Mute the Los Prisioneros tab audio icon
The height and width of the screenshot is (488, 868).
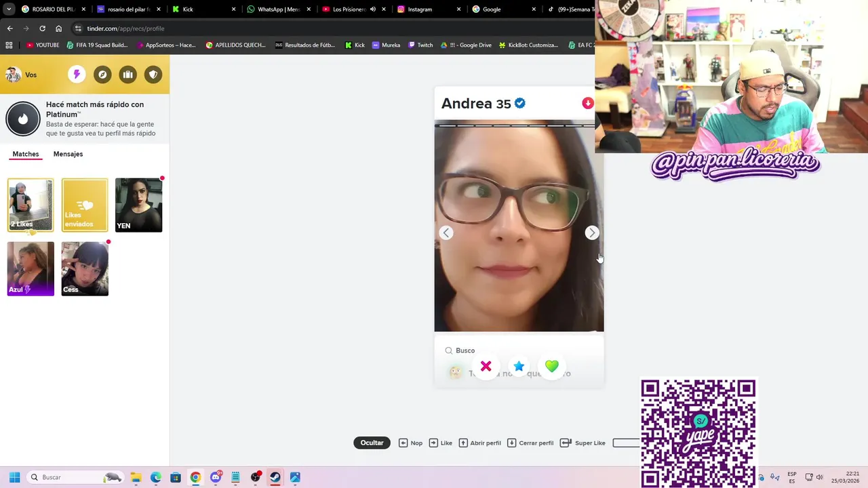[373, 9]
